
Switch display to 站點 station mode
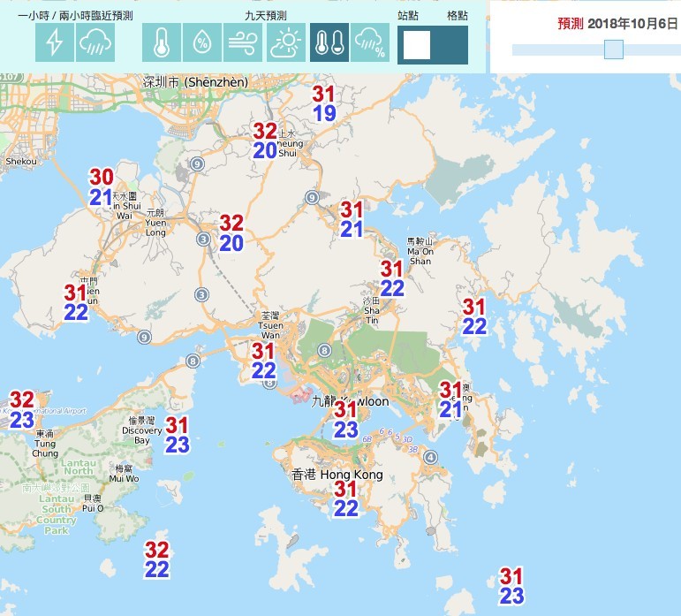[416, 45]
